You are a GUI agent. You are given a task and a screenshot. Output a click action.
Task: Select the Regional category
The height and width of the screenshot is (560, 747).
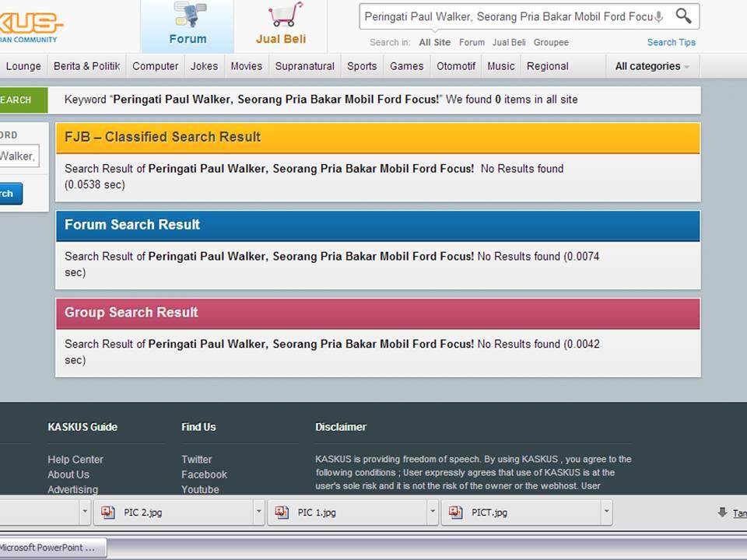547,66
